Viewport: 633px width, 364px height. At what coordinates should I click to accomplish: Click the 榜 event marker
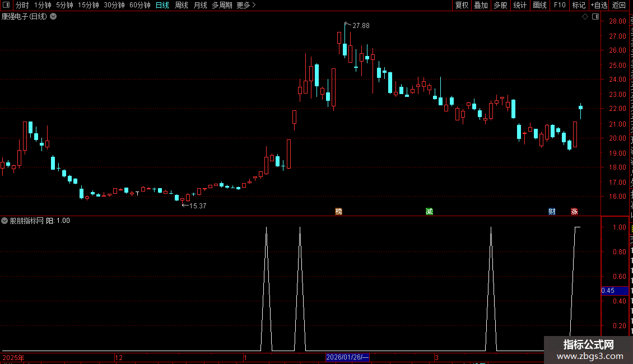point(339,212)
